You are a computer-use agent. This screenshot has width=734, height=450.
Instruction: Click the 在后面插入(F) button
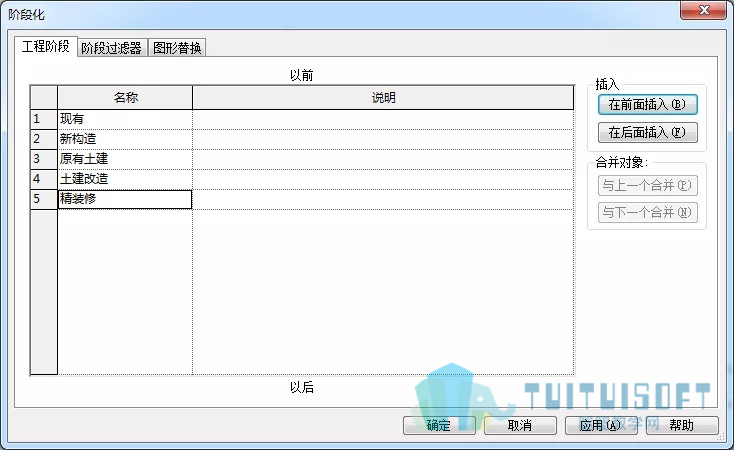coord(647,133)
